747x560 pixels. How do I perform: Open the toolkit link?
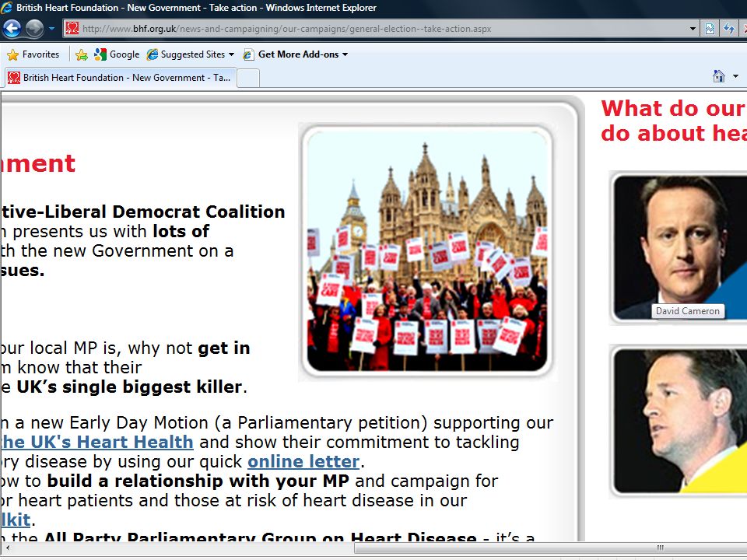[16, 520]
